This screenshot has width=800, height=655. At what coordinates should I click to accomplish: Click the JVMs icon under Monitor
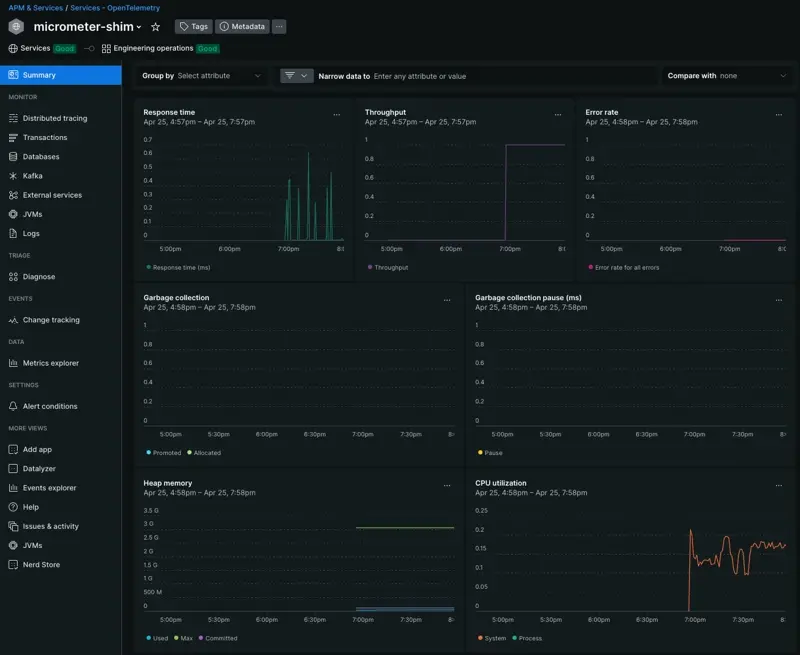click(x=13, y=214)
